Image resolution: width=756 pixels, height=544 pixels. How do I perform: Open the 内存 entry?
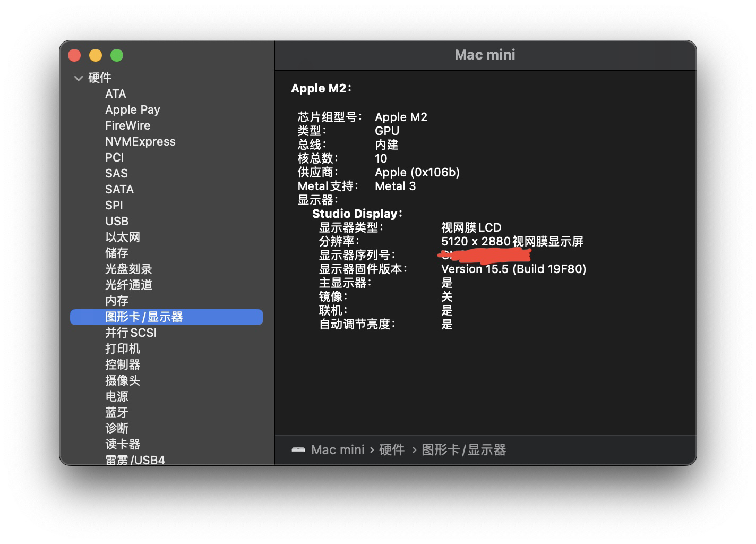tap(117, 301)
